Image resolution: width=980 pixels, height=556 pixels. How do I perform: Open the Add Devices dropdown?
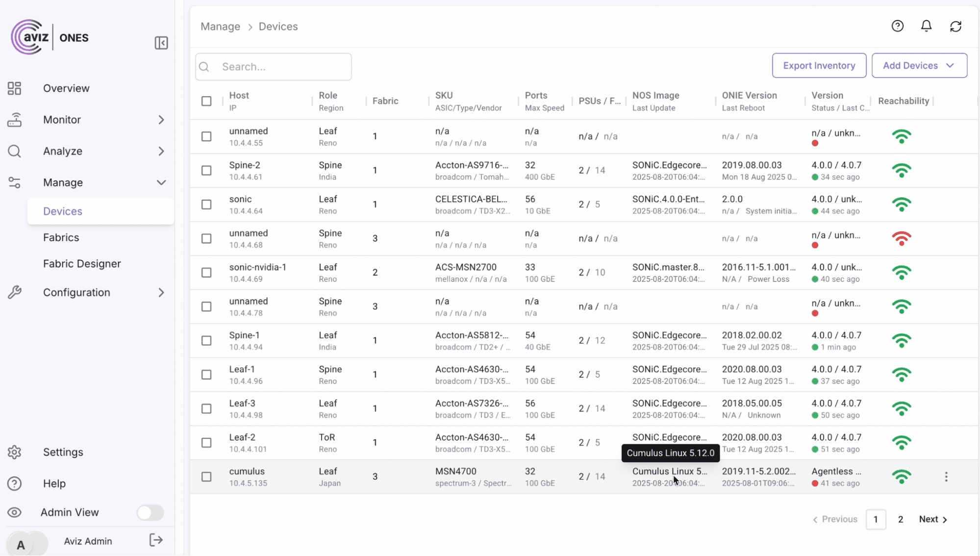[919, 65]
